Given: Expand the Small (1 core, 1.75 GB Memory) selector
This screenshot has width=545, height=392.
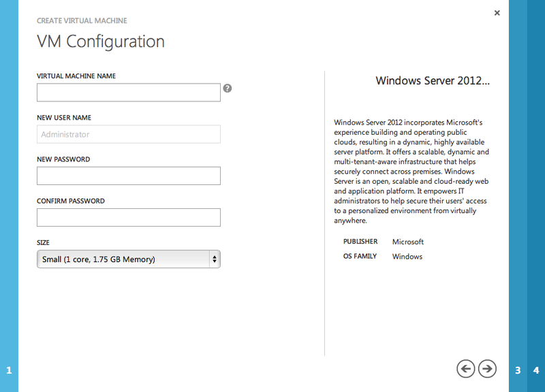Looking at the screenshot, I should point(128,259).
